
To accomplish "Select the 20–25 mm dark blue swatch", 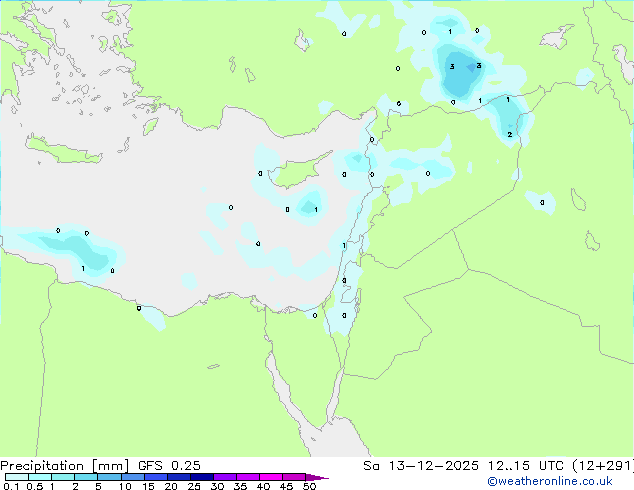I will click(x=179, y=477).
